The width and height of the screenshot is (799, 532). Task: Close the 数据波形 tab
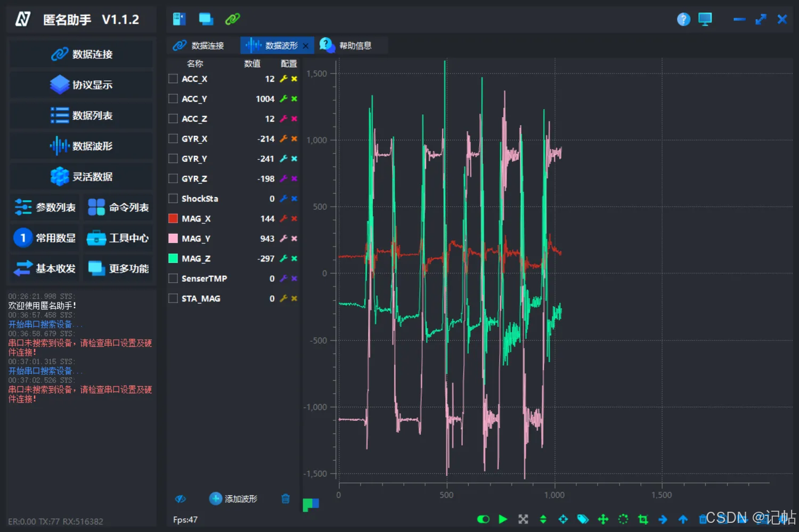point(305,46)
